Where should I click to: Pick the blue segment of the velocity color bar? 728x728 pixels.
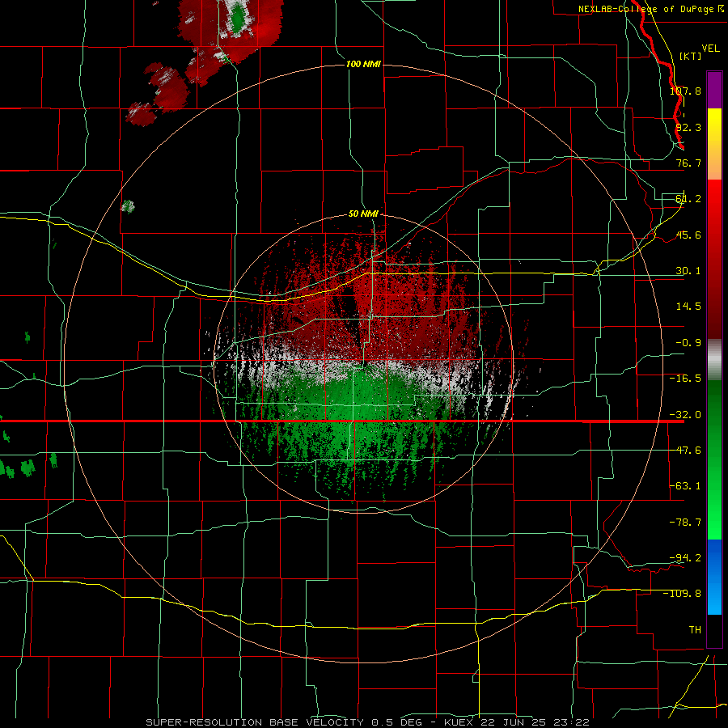pos(714,577)
